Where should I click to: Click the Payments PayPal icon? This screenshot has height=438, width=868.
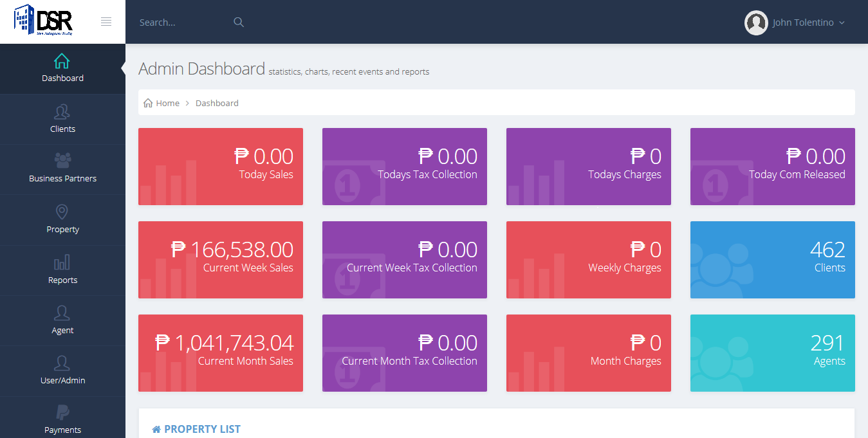tap(62, 412)
